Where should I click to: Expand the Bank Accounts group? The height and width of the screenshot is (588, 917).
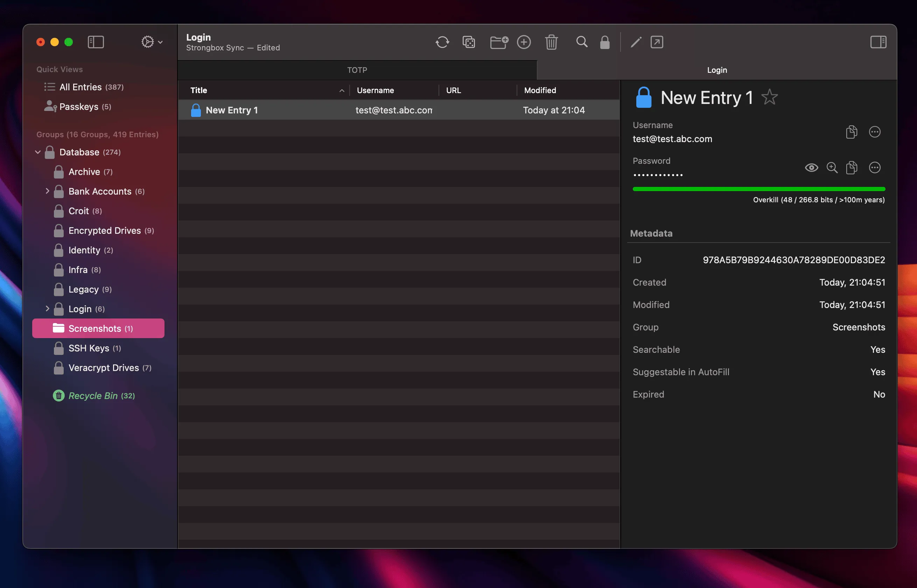(47, 191)
